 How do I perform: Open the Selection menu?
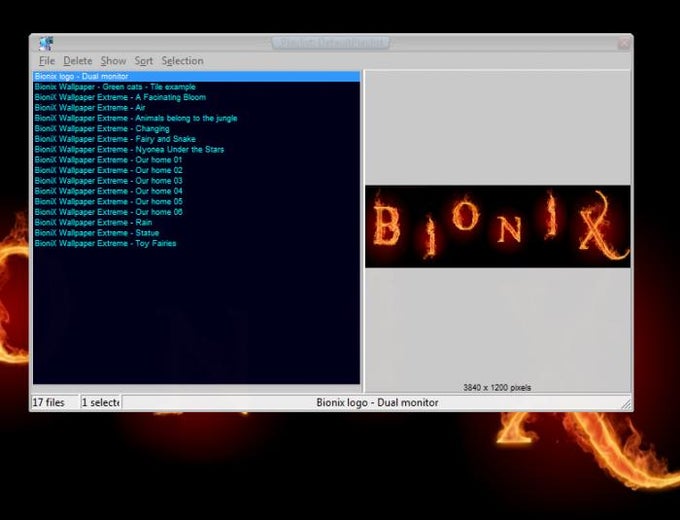click(x=182, y=61)
